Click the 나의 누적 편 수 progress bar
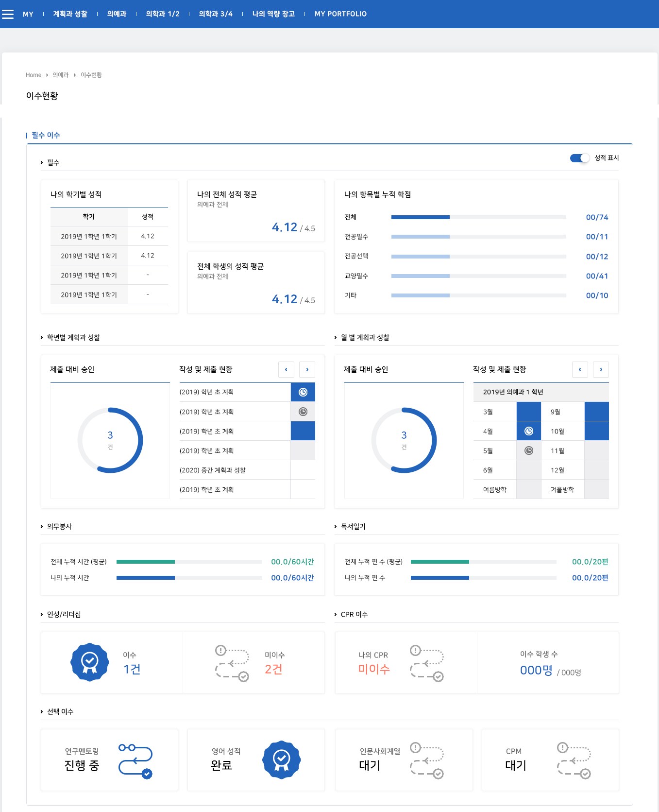Viewport: 659px width, 812px height. pyautogui.click(x=484, y=578)
